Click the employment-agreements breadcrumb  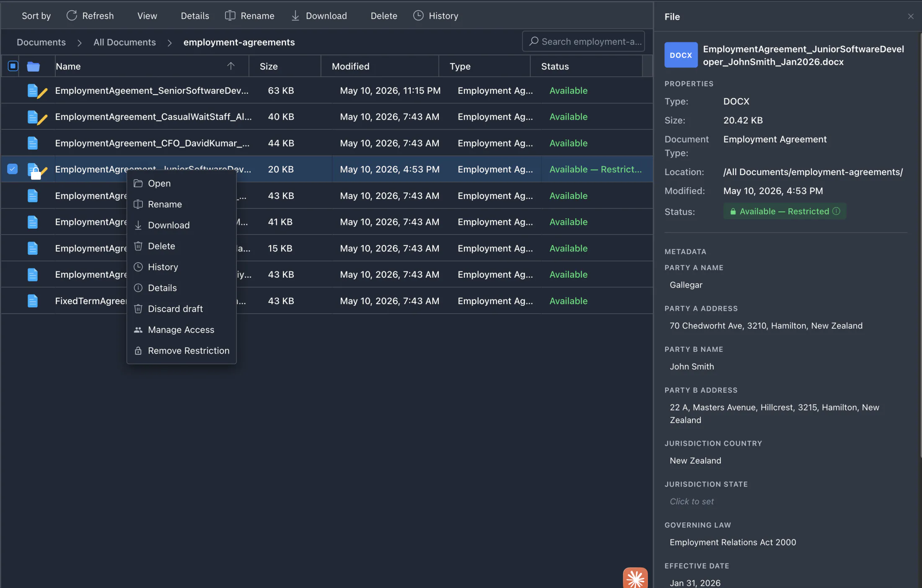pyautogui.click(x=239, y=42)
